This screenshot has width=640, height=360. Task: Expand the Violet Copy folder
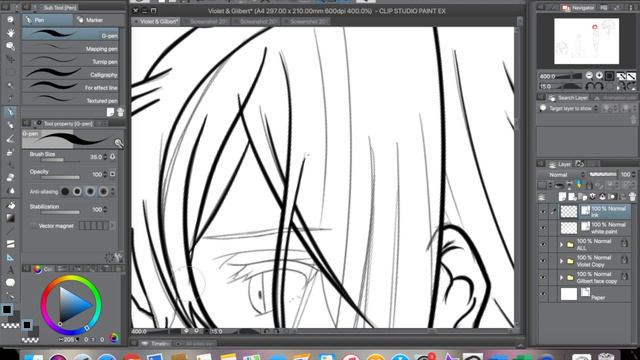[561, 261]
